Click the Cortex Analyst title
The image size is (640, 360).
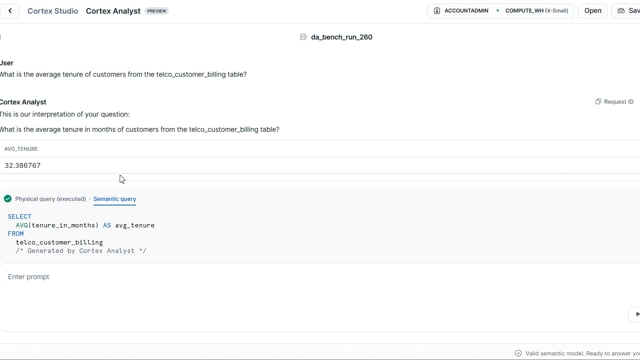pyautogui.click(x=113, y=11)
